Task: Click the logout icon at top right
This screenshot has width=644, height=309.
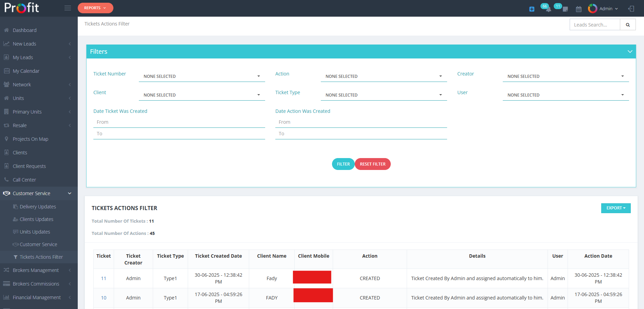Action: coord(631,8)
